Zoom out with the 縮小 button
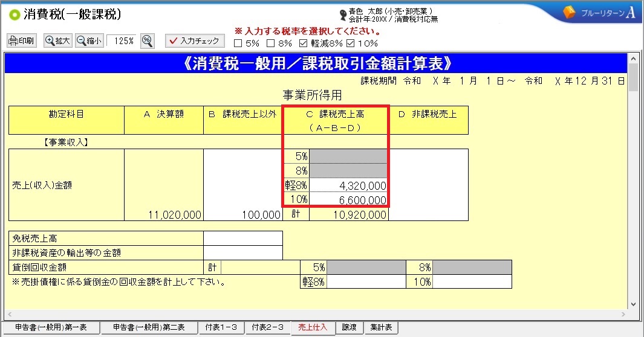This screenshot has width=644, height=337. (89, 40)
